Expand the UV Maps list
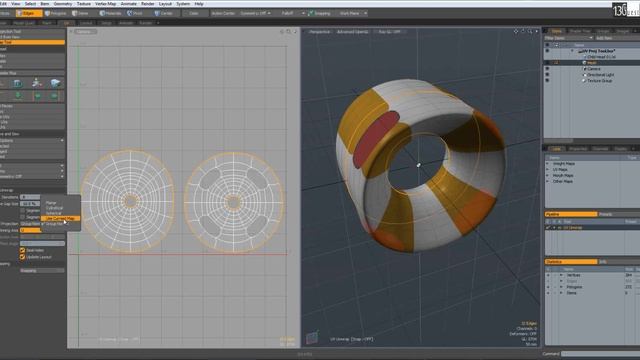 click(x=548, y=169)
